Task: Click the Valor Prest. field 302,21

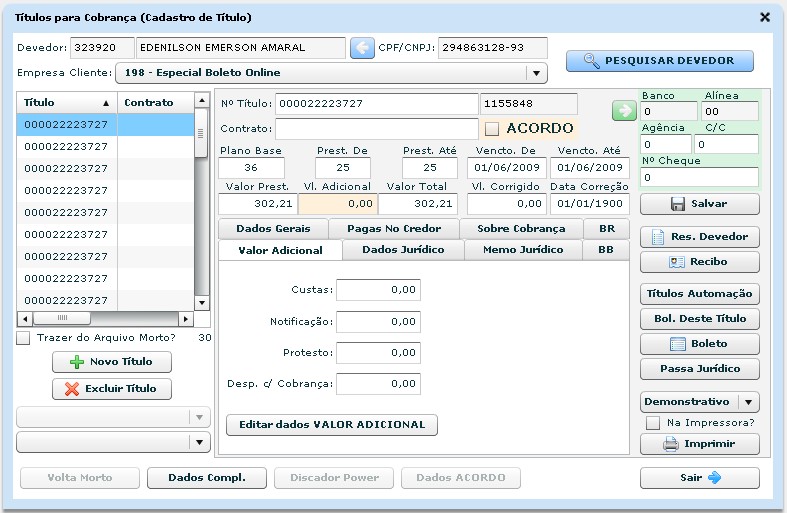Action: click(258, 204)
